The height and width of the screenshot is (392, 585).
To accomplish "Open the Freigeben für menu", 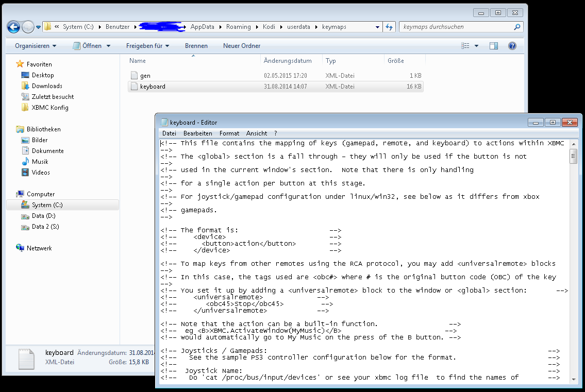I will point(147,46).
